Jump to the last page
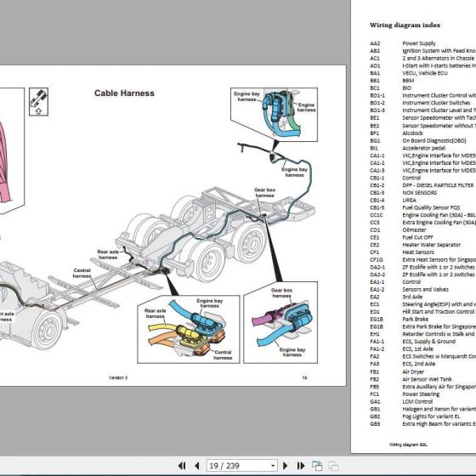Screen dimensions: 476x476 [x=301, y=466]
